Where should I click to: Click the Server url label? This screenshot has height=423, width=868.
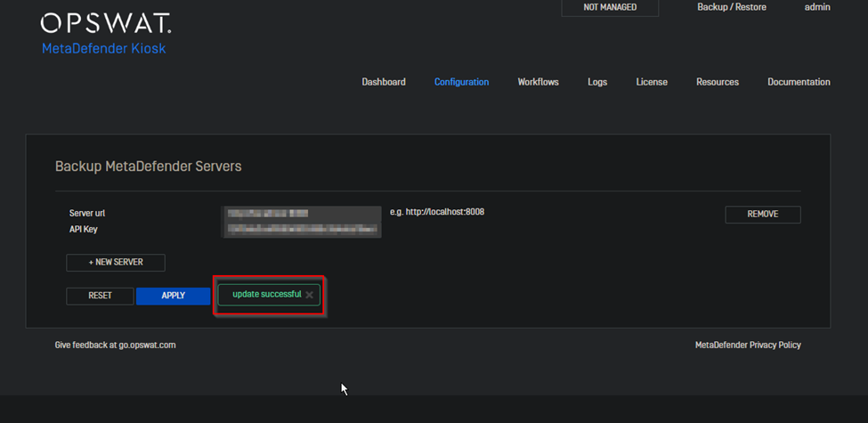click(87, 213)
